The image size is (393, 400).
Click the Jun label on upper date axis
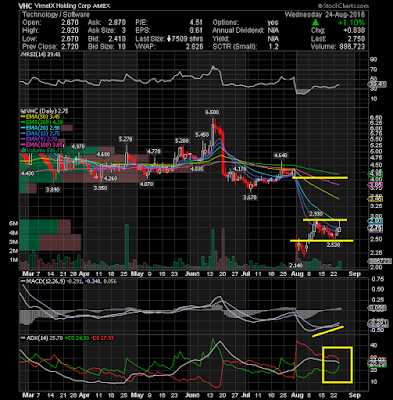click(192, 274)
